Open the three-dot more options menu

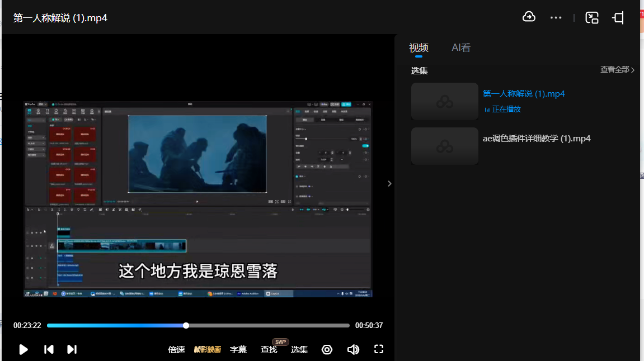(556, 18)
